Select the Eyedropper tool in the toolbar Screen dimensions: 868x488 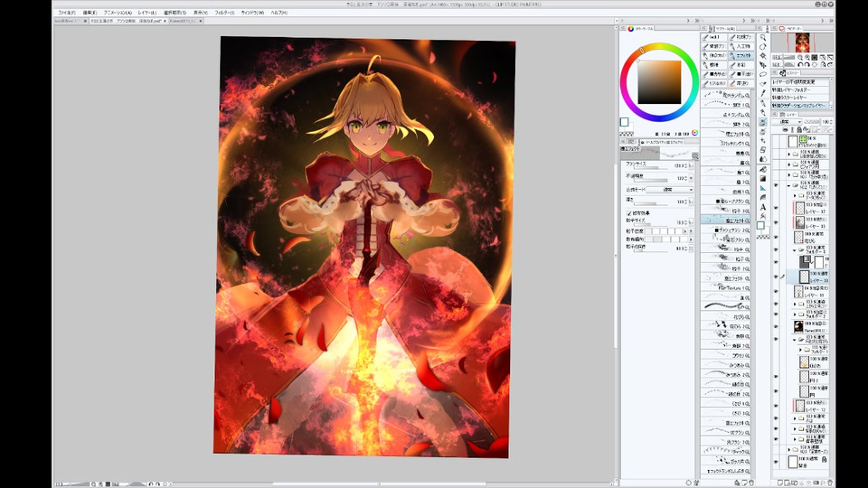(763, 92)
